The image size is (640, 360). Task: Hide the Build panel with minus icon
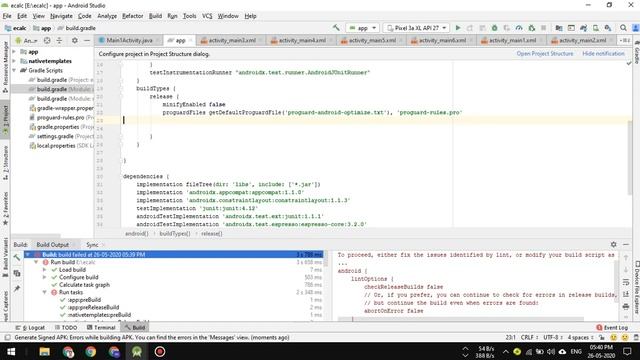(x=626, y=244)
